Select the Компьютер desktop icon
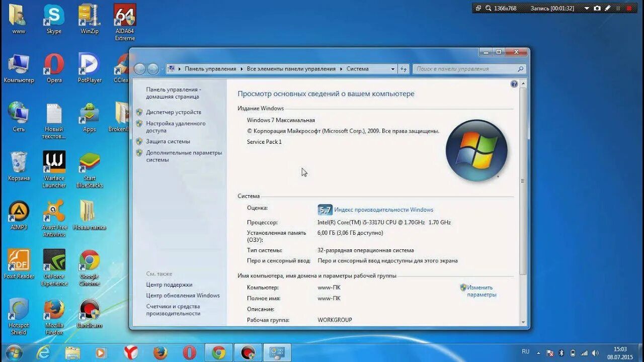The width and height of the screenshot is (644, 362). (19, 68)
